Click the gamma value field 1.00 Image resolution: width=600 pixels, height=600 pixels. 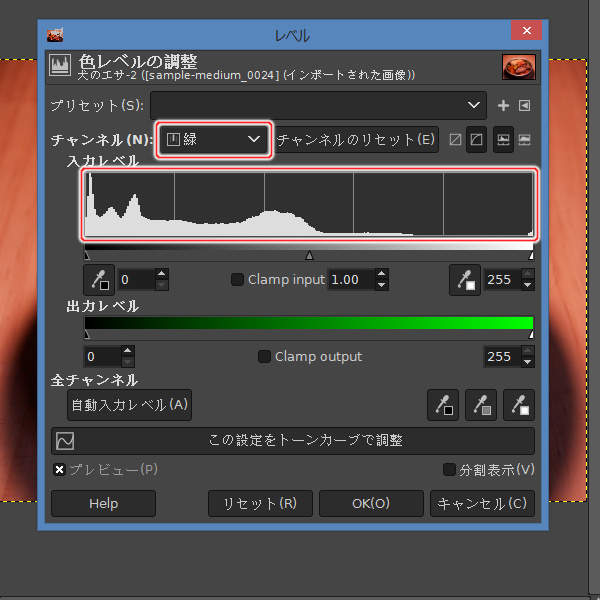tap(351, 280)
